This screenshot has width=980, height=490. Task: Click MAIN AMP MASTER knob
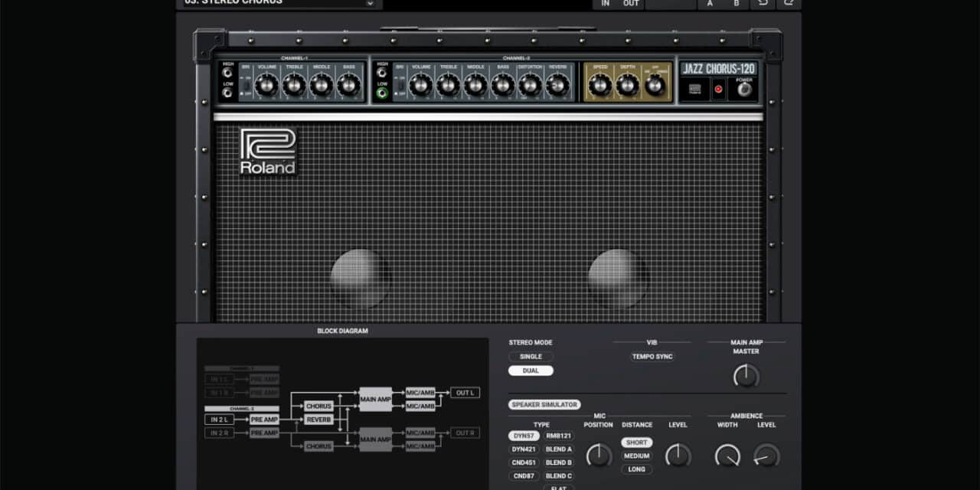pyautogui.click(x=746, y=375)
